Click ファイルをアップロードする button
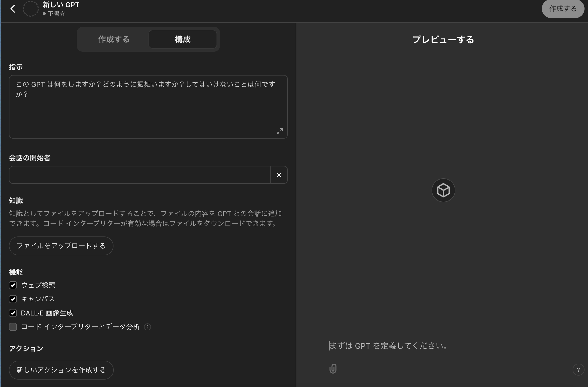The height and width of the screenshot is (387, 588). point(61,246)
